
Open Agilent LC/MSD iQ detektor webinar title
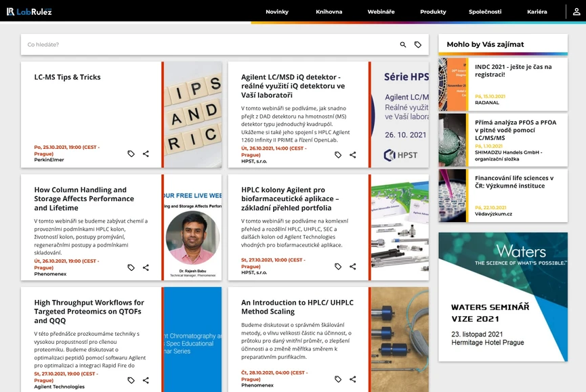coord(293,86)
